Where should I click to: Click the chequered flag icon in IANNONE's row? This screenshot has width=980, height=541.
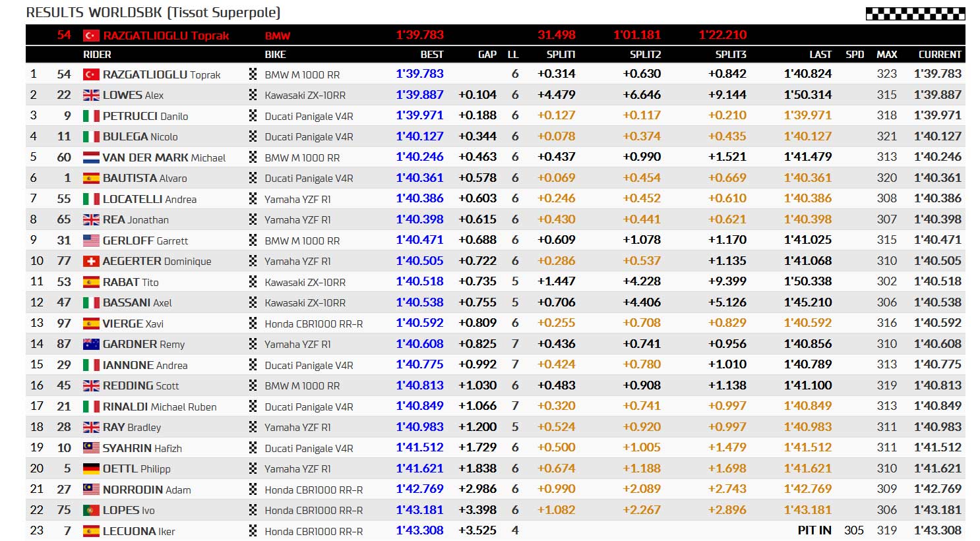tap(253, 364)
